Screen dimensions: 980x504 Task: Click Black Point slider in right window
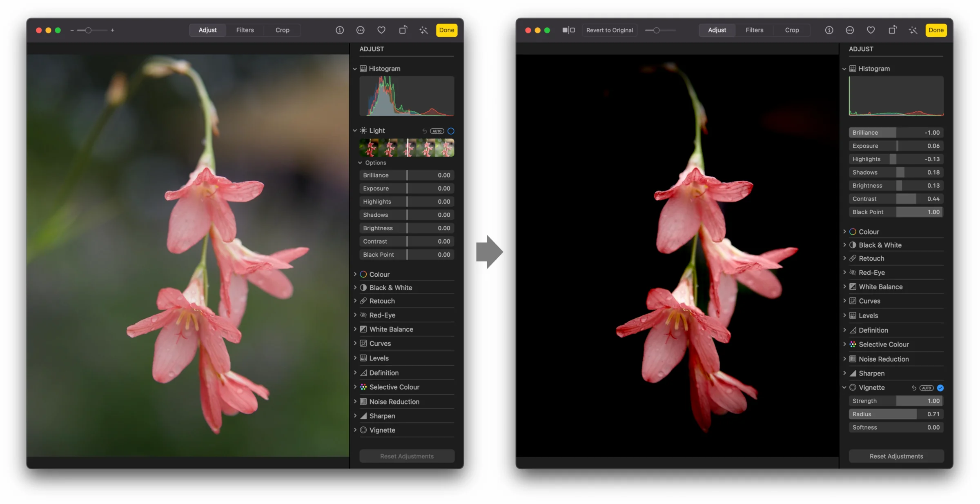tap(896, 212)
